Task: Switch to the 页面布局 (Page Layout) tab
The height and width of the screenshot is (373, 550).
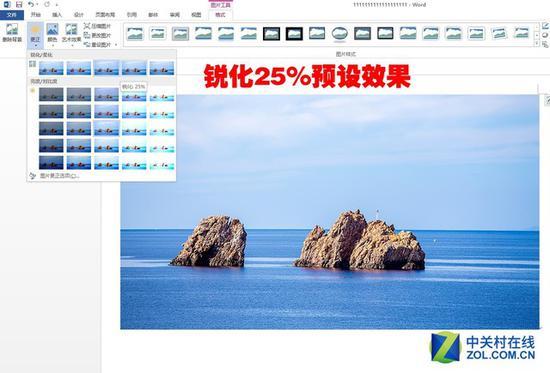Action: [x=105, y=15]
